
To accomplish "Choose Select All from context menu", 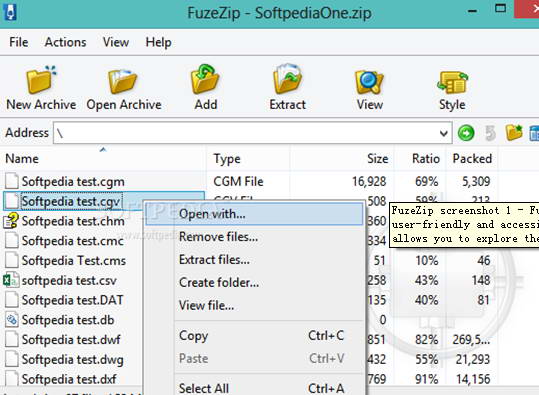I will [x=254, y=388].
